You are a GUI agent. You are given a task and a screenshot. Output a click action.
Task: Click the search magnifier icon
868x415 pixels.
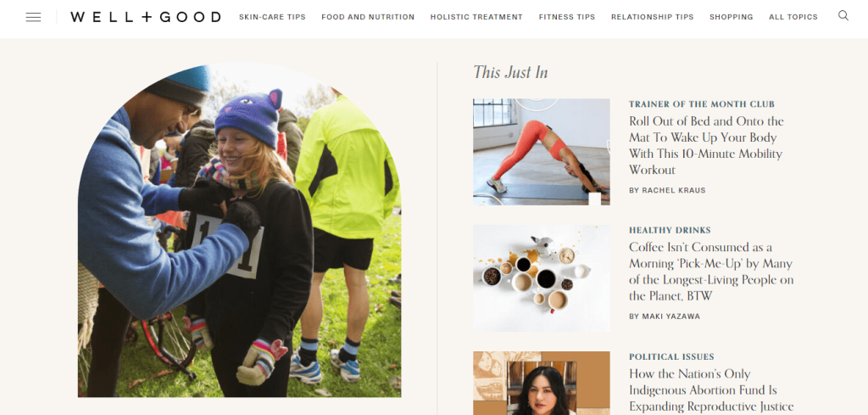[843, 15]
